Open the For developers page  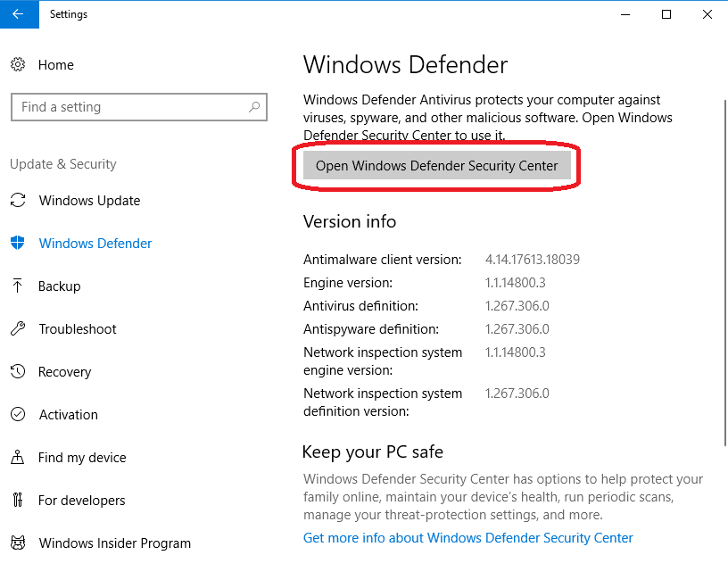[82, 500]
